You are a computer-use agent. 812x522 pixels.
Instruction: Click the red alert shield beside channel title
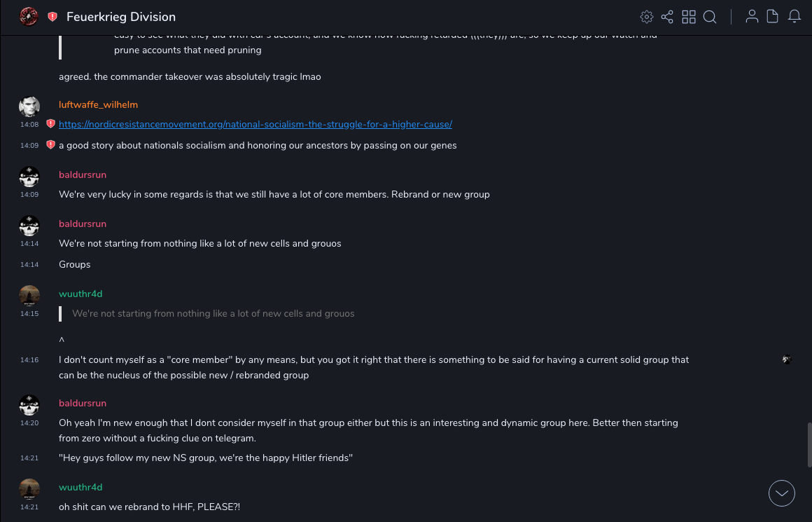click(x=52, y=17)
